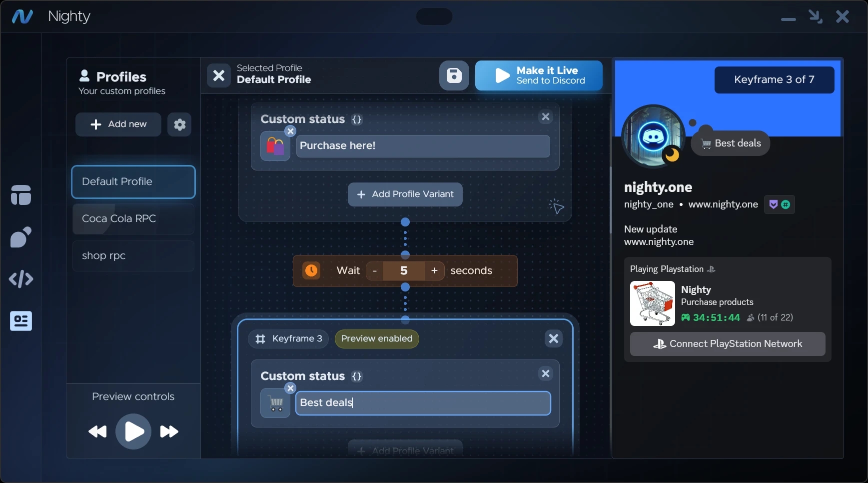This screenshot has width=868, height=483.
Task: Fast forward to next keyframe preview
Action: [x=169, y=431]
